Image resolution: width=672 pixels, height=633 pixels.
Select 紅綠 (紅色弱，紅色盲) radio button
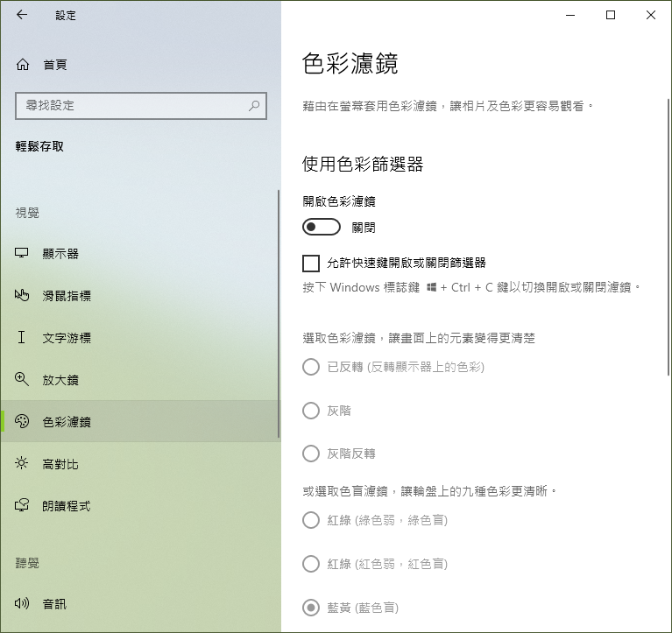[x=311, y=564]
